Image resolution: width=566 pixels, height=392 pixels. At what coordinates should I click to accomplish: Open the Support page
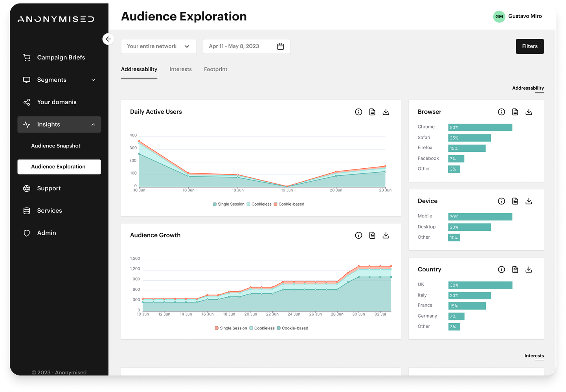tap(49, 188)
